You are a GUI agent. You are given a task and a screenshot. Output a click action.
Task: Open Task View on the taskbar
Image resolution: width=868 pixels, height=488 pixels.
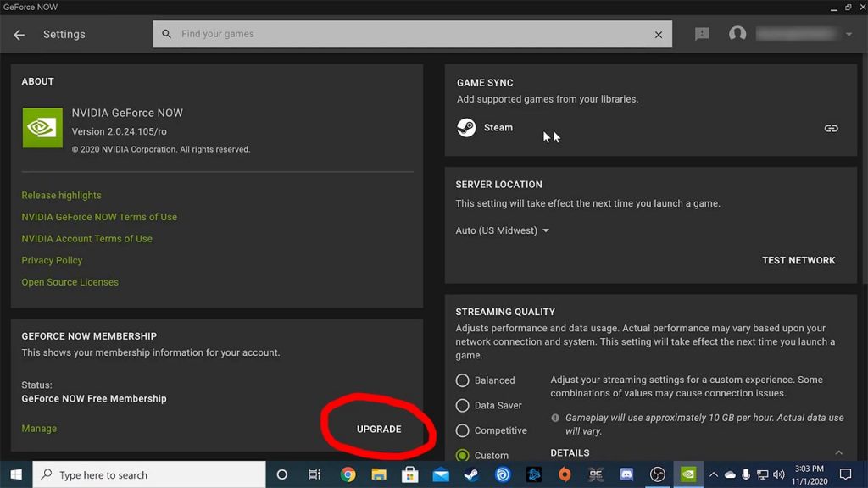point(314,474)
